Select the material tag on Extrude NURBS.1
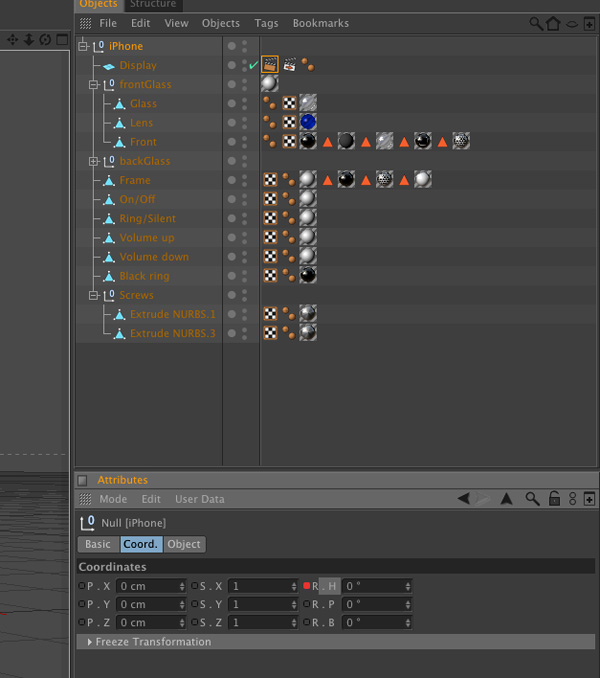This screenshot has height=678, width=600. pyautogui.click(x=308, y=313)
